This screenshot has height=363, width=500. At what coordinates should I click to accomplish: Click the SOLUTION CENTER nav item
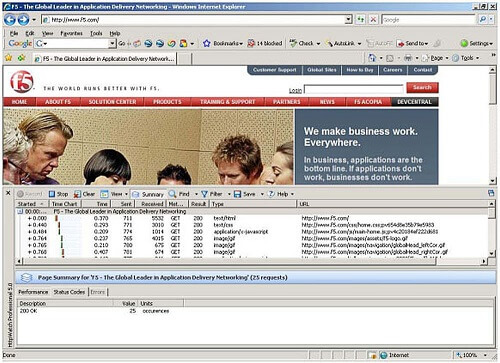click(112, 102)
